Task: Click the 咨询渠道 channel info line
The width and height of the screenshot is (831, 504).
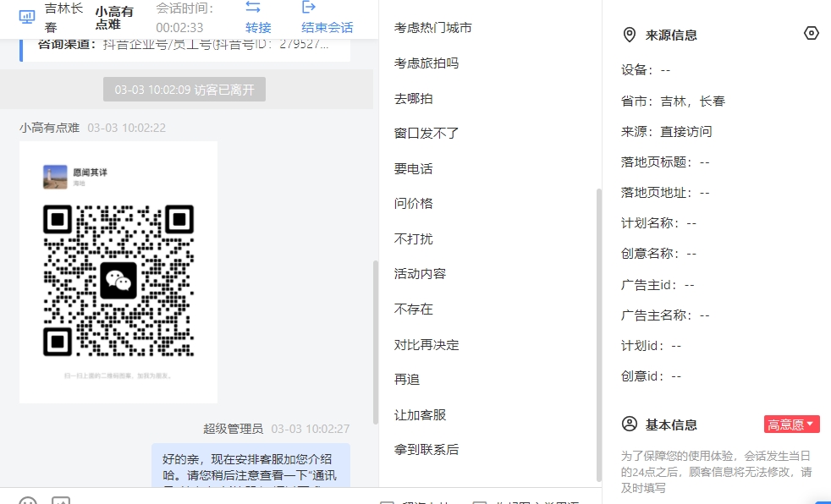Action: 184,45
